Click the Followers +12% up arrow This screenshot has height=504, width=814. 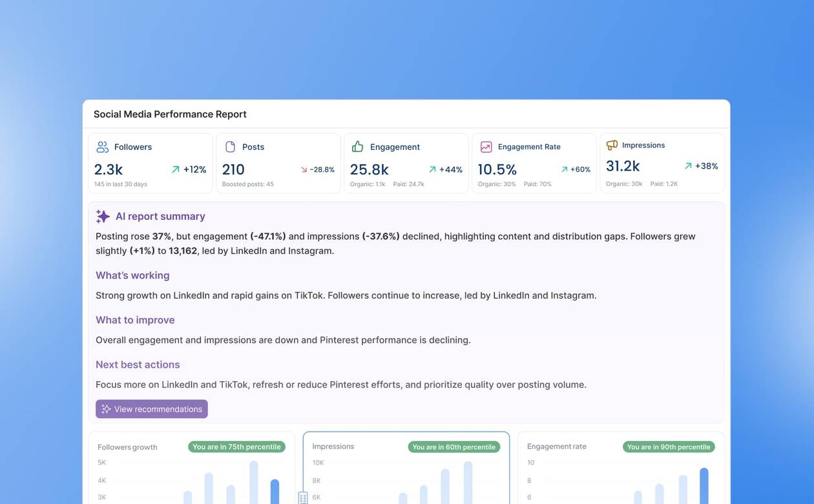[175, 169]
